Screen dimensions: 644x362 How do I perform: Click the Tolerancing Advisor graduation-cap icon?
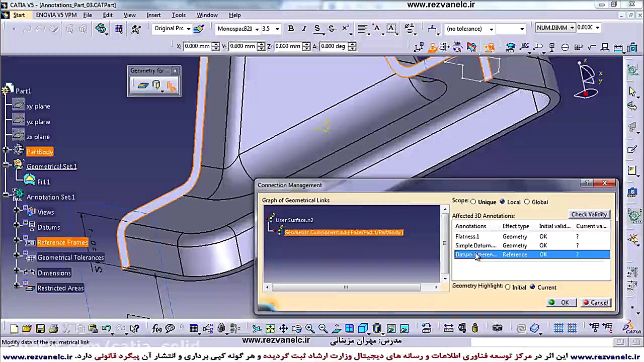511,47
